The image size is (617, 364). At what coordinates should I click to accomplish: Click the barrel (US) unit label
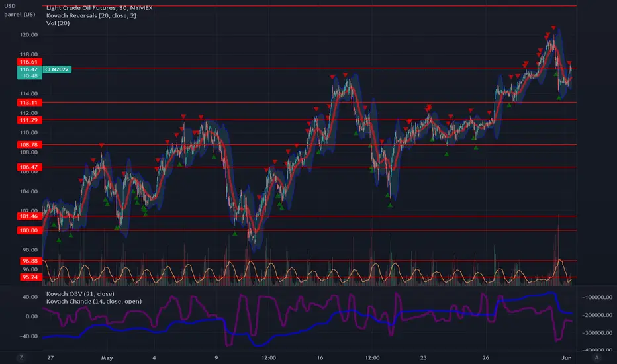click(19, 14)
